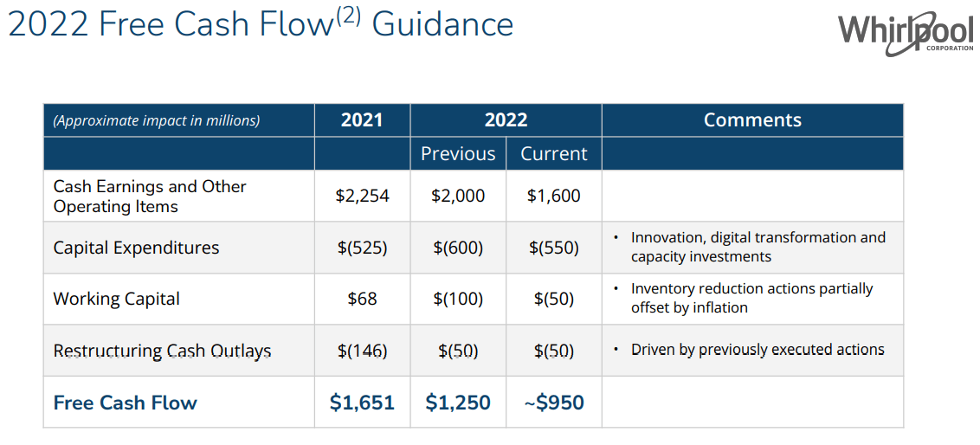Click the ~$950 current free cash flow value
The height and width of the screenshot is (445, 980).
[554, 403]
